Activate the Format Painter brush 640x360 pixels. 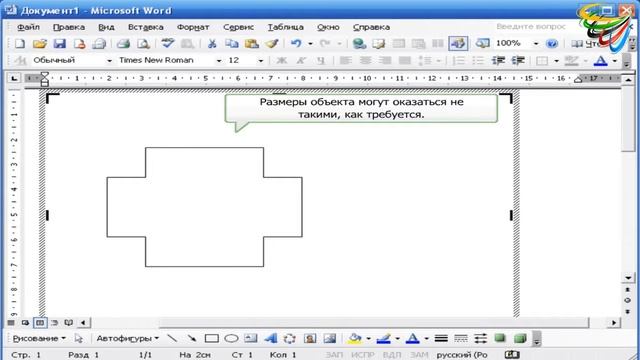[272, 43]
